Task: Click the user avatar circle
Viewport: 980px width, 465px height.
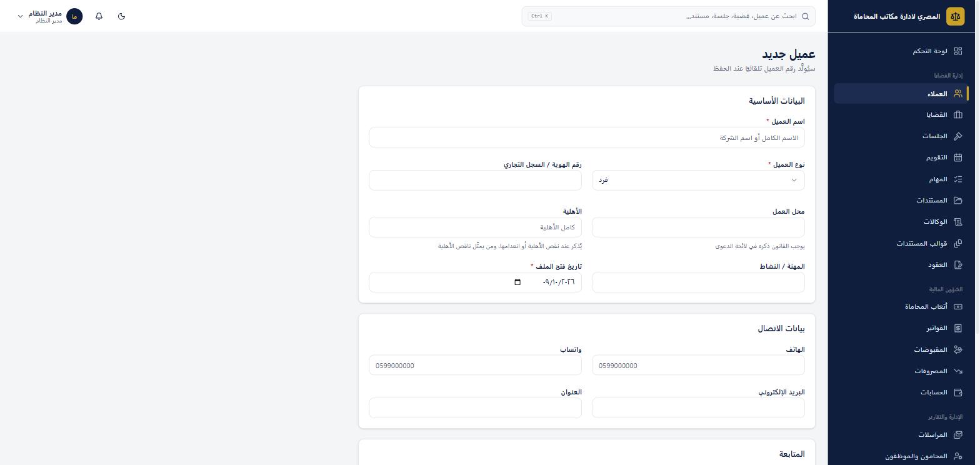Action: tap(74, 16)
